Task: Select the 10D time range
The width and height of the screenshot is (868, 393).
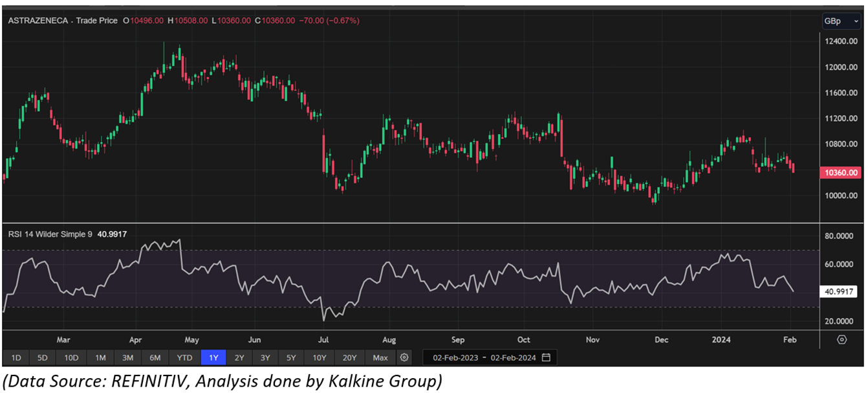Action: (71, 357)
